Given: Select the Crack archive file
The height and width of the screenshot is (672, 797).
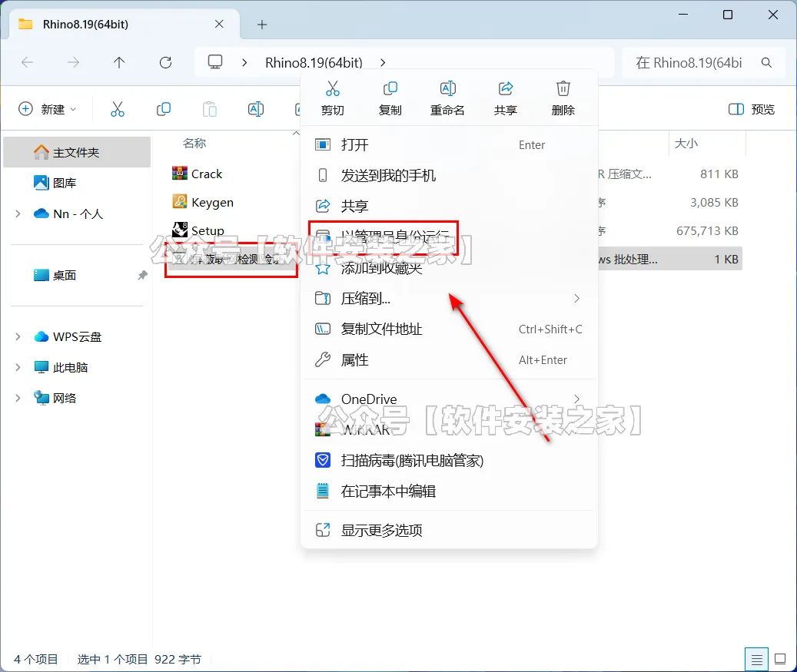Looking at the screenshot, I should coord(198,174).
